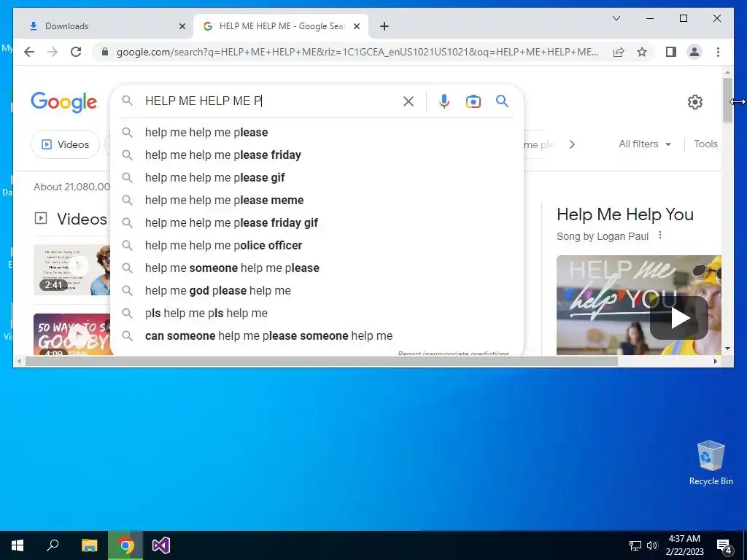Screen dimensions: 747x560
Task: Open more options beside Song by Logan Paul
Action: pyautogui.click(x=659, y=236)
